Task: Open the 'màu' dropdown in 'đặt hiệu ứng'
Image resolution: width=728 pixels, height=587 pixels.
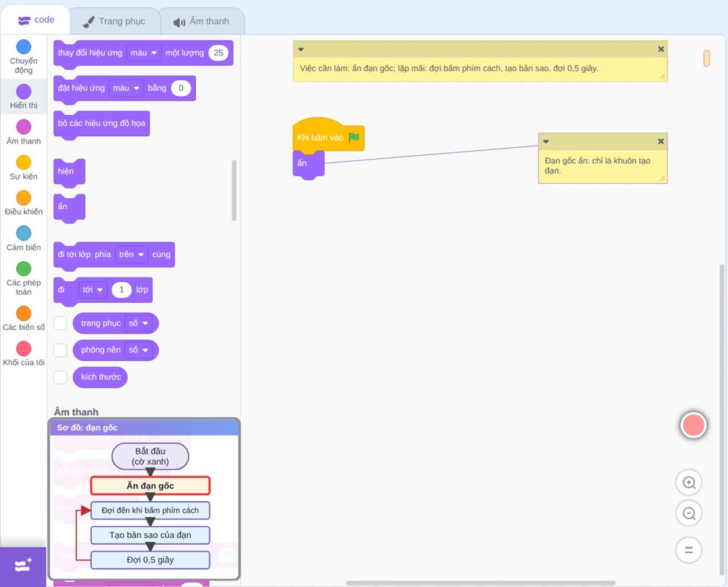Action: [x=126, y=88]
